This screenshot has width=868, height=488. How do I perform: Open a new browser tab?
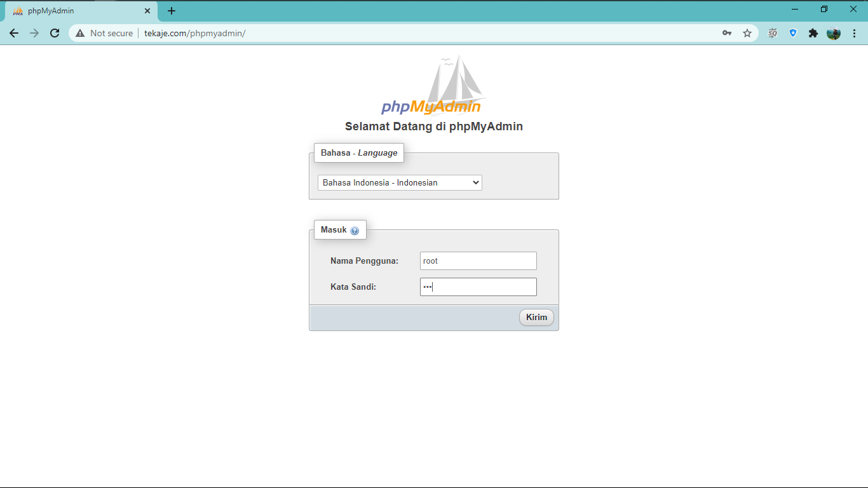(x=170, y=10)
